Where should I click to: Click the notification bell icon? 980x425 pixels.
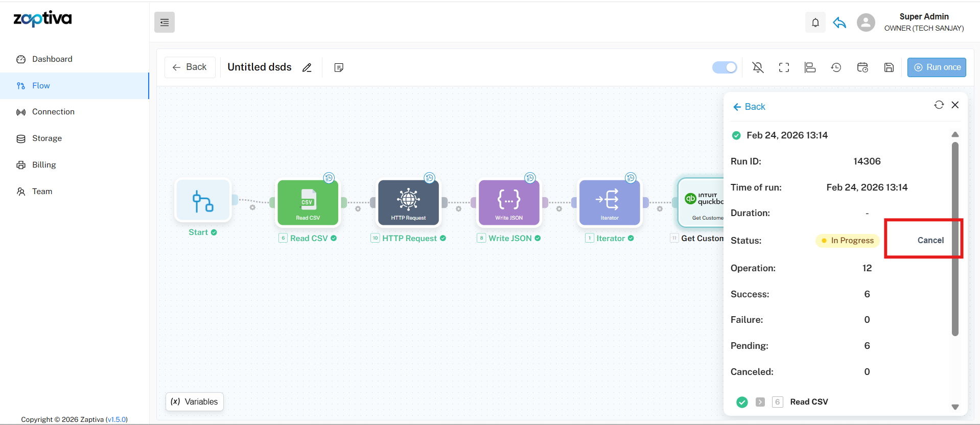(x=815, y=22)
